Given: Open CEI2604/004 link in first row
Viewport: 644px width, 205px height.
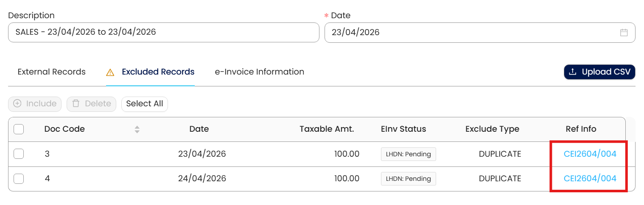Looking at the screenshot, I should coord(590,154).
